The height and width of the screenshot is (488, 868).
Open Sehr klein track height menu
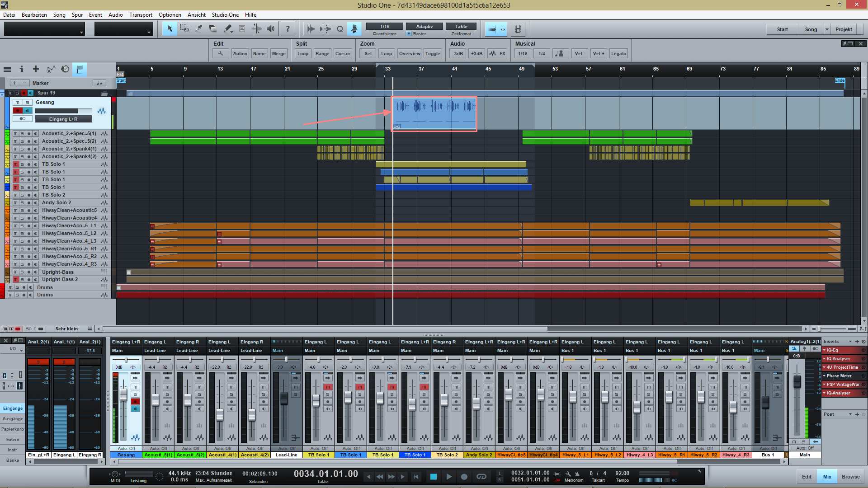[x=70, y=329]
